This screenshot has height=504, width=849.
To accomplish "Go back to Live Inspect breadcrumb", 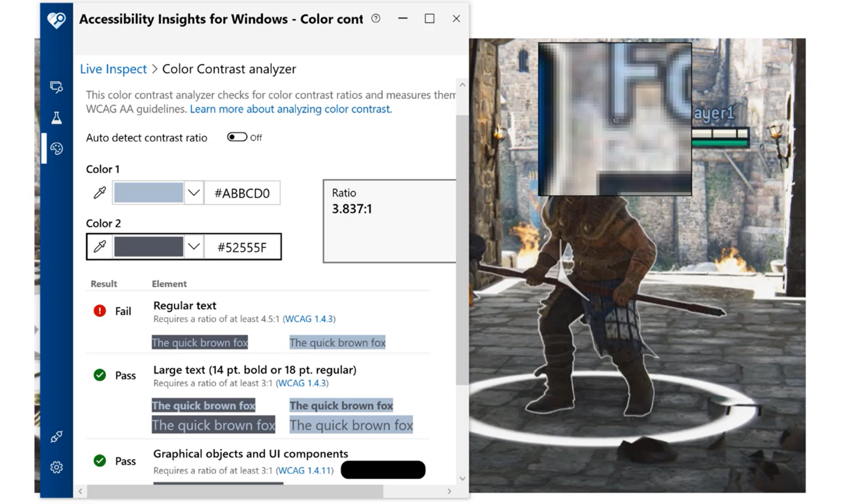I will [x=113, y=69].
